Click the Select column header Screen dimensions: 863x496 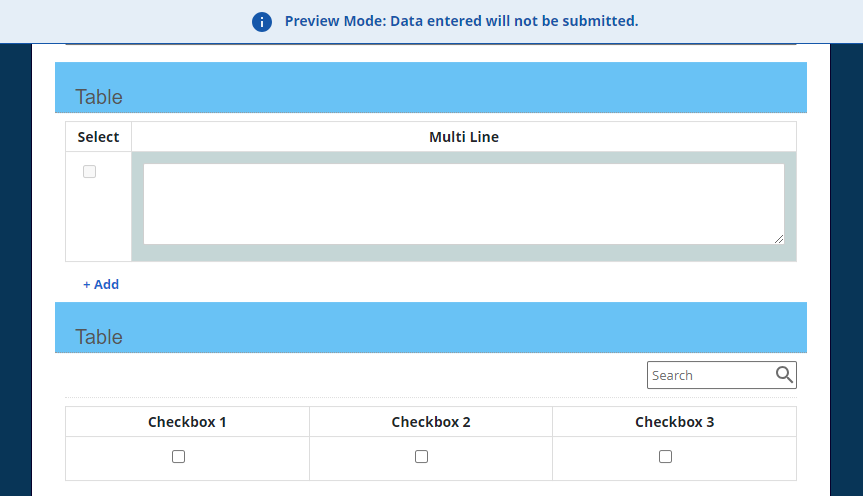(98, 137)
